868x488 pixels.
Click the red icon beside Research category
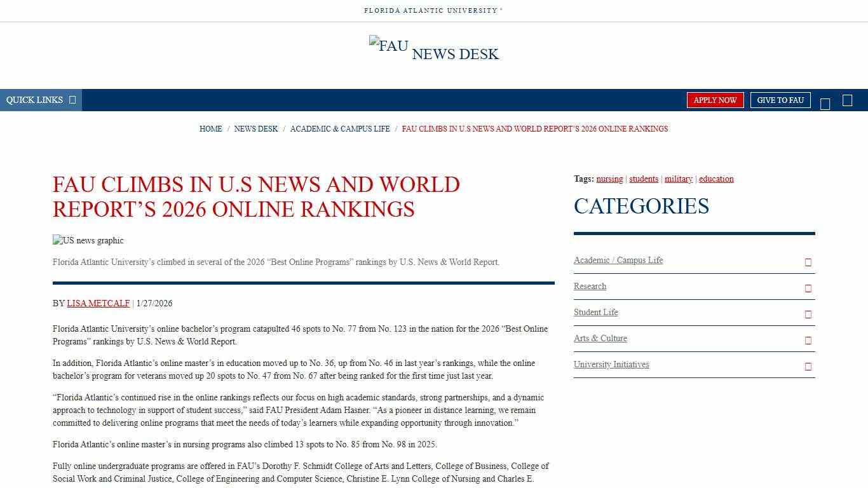tap(808, 288)
